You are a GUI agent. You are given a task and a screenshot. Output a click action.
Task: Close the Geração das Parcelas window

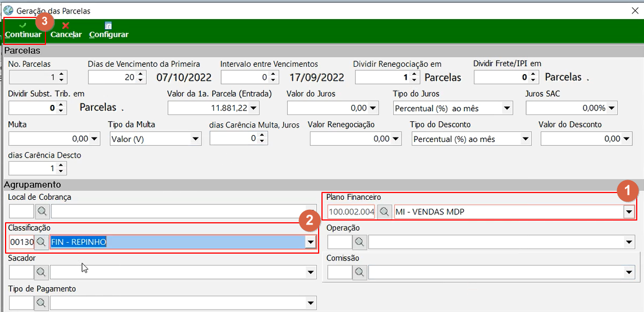tap(634, 11)
